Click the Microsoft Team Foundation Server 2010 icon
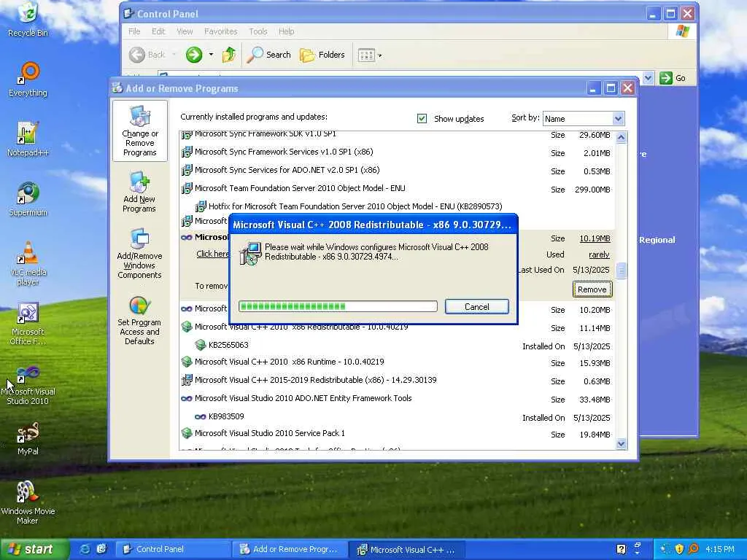This screenshot has height=560, width=747. (187, 189)
